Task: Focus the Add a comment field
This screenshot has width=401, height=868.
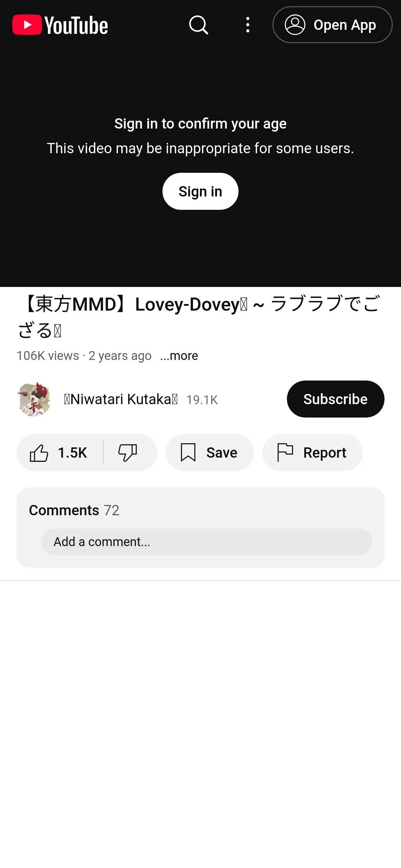Action: [206, 542]
